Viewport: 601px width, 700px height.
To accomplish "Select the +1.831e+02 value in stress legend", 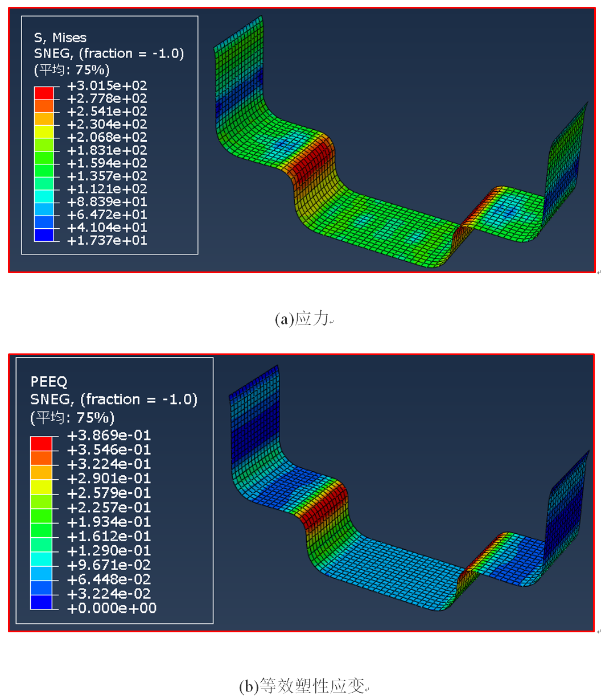I will point(107,150).
